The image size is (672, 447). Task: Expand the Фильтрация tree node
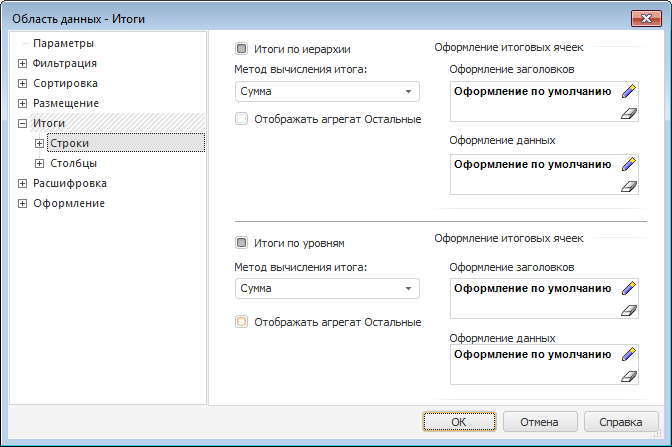[22, 63]
